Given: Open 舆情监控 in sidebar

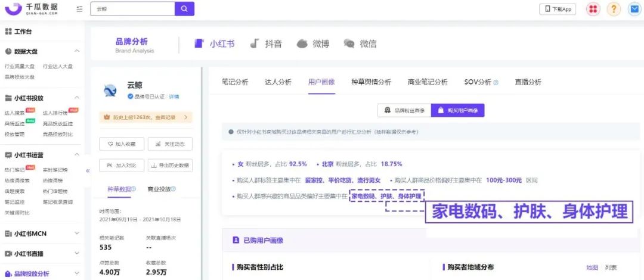Looking at the screenshot, I should coord(15,123).
